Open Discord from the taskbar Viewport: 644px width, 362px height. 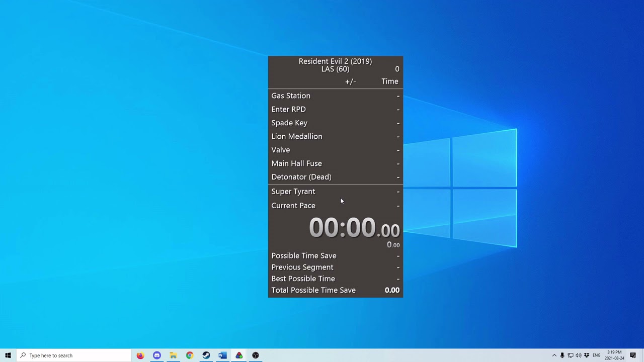coord(157,355)
